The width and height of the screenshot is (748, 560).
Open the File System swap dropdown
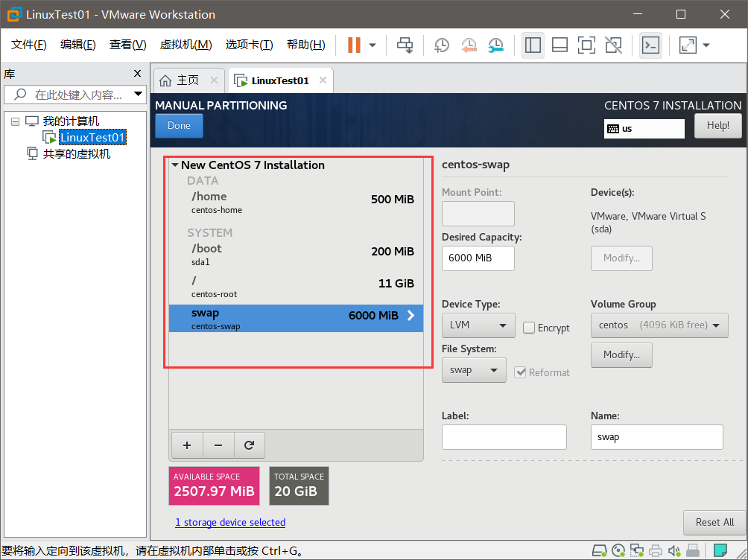tap(474, 370)
